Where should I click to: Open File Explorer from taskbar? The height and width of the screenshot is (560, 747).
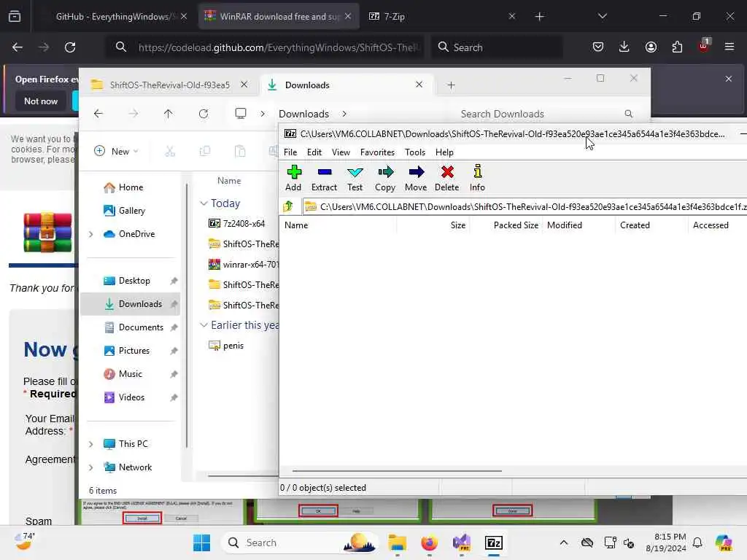coord(397,542)
